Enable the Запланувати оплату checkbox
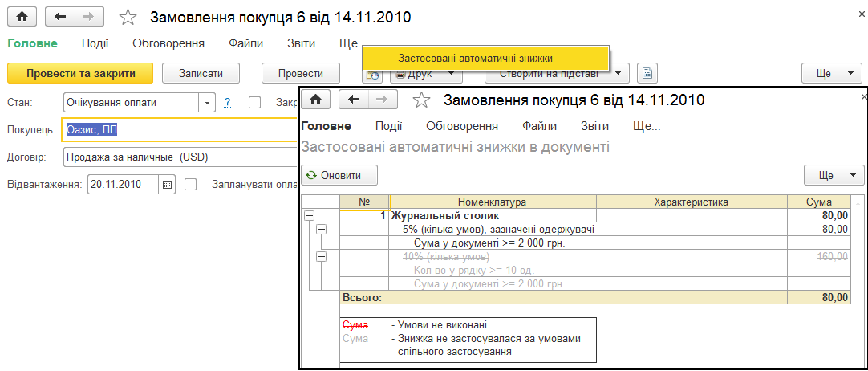Screen dimensions: 868x371 point(190,185)
